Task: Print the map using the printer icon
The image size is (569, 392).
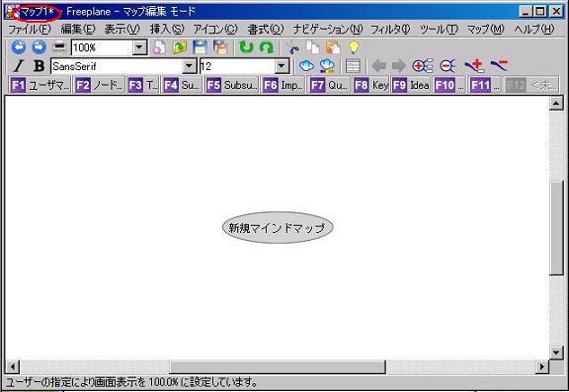Action: click(59, 47)
